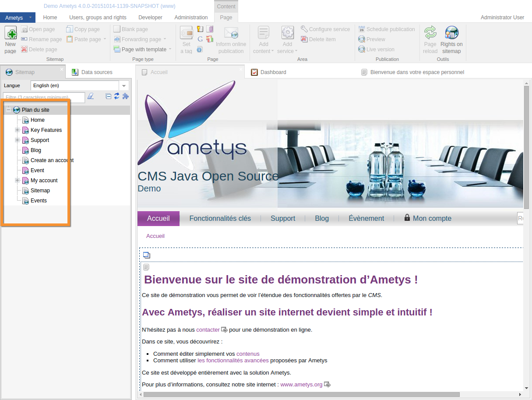Image resolution: width=532 pixels, height=400 pixels.
Task: Select the Events page in tree
Action: click(x=39, y=201)
